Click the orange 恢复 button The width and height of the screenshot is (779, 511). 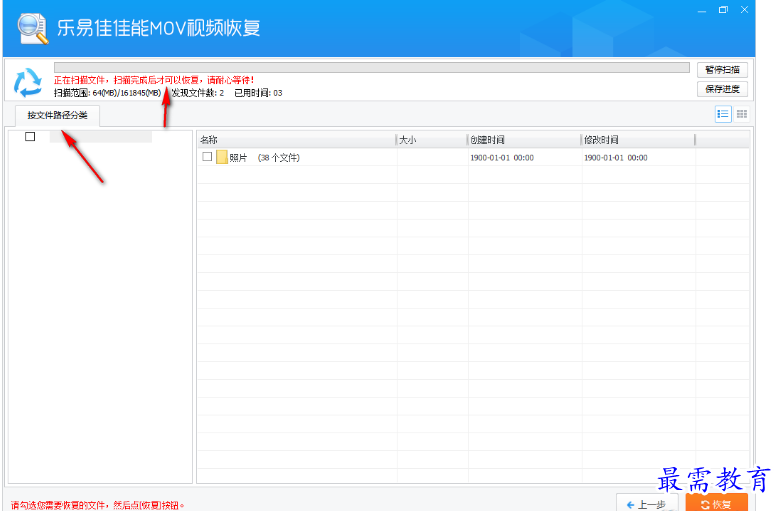717,503
